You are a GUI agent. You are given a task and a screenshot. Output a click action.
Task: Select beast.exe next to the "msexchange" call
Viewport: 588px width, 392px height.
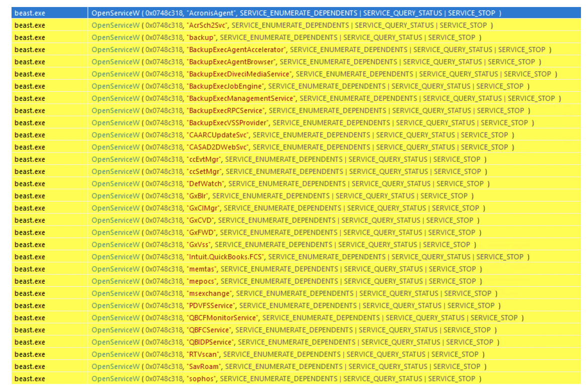[30, 293]
